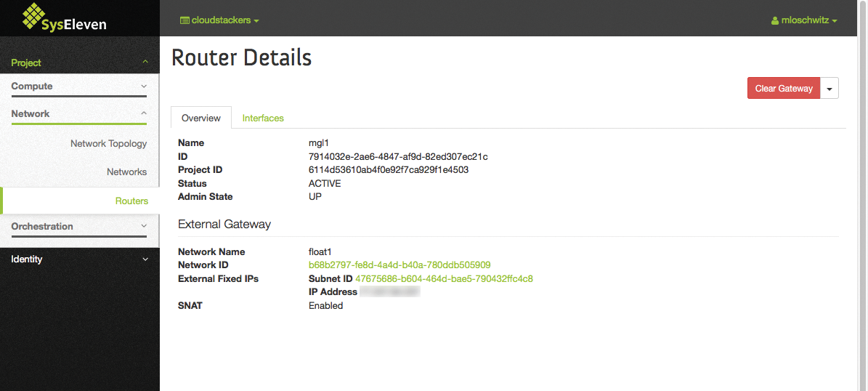Viewport: 868px width, 391px height.
Task: Click the cloudstackers project list icon
Action: coord(184,20)
